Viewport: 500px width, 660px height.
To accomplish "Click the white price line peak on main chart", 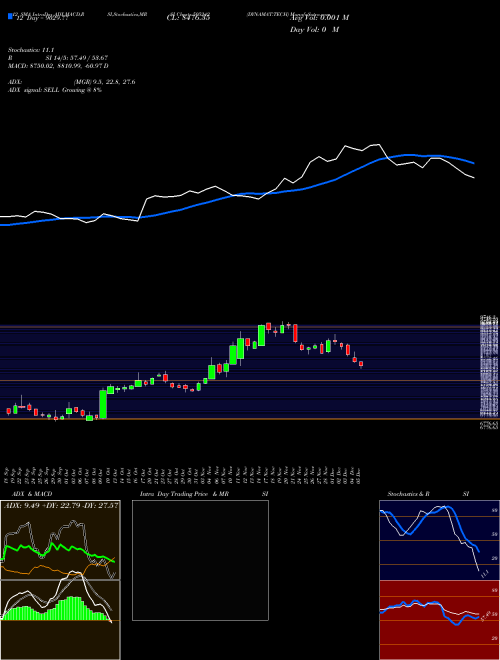I will click(x=378, y=145).
